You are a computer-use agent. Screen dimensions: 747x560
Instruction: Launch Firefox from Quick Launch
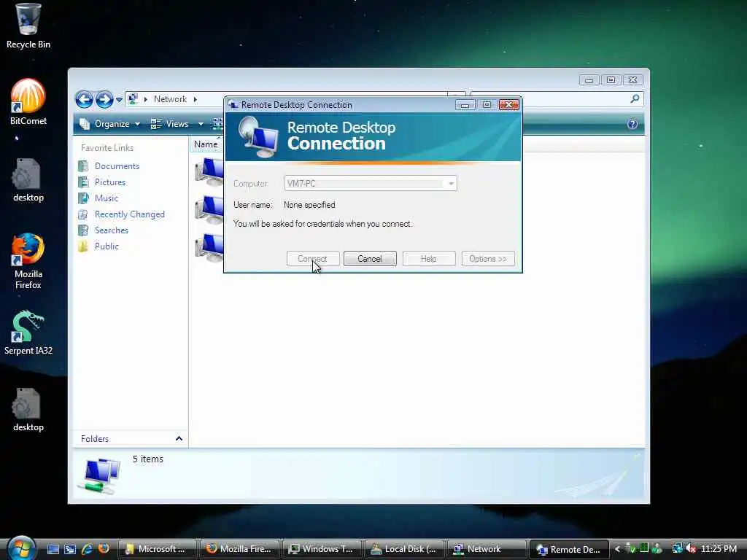pyautogui.click(x=104, y=549)
